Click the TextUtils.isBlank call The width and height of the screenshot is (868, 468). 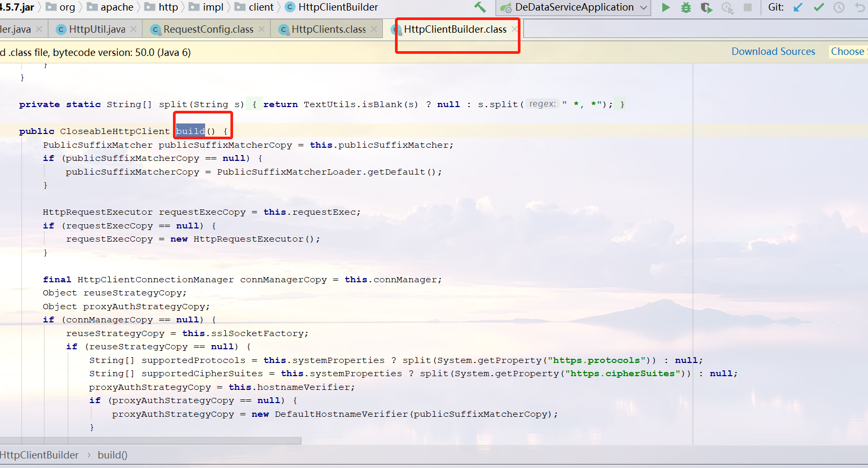353,104
